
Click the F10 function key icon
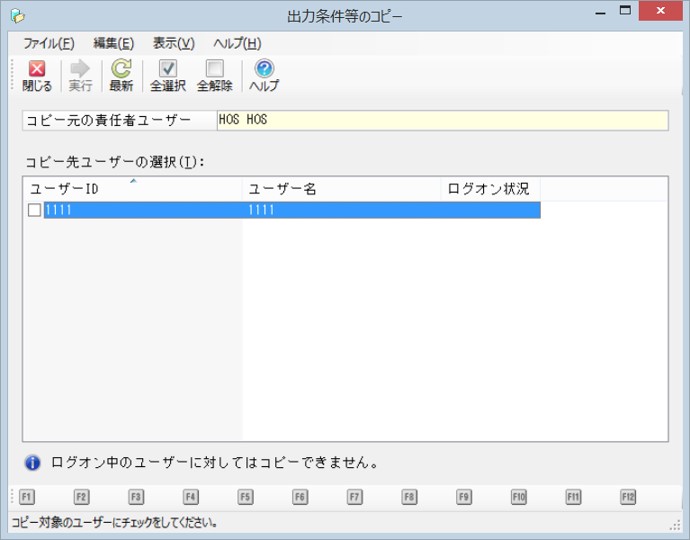tap(519, 497)
